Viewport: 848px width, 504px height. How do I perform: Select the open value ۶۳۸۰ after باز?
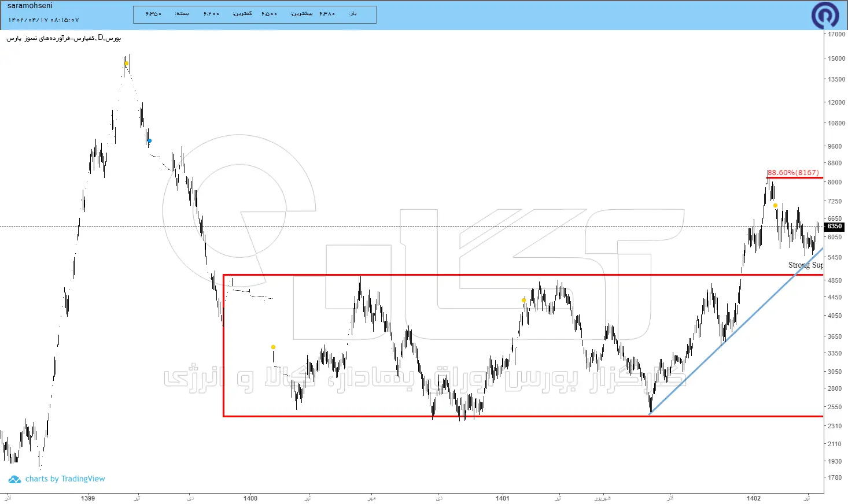pos(327,14)
